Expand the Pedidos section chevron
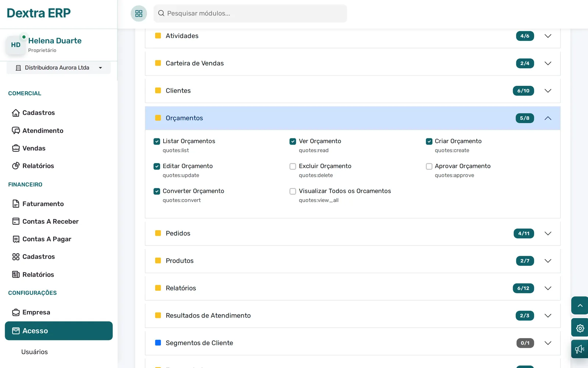This screenshot has width=588, height=368. [548, 233]
